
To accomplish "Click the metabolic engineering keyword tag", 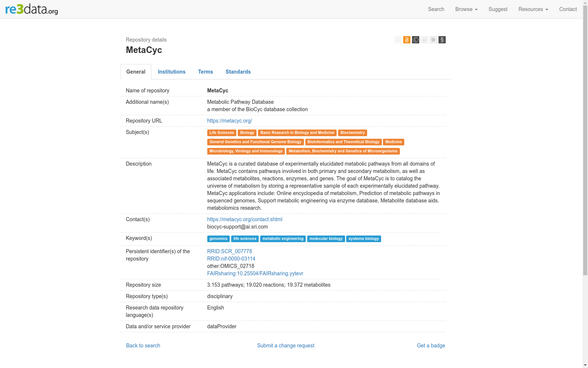I will click(x=283, y=239).
